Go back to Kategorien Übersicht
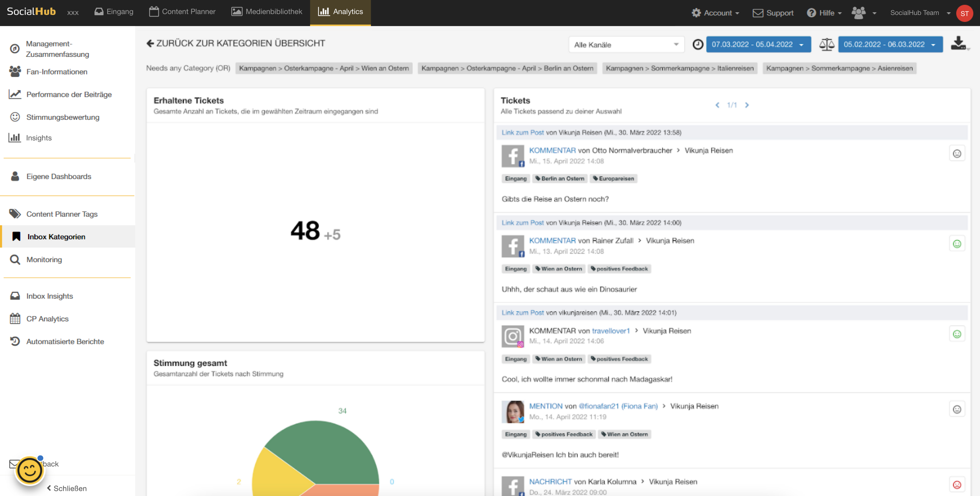The width and height of the screenshot is (980, 496). click(236, 43)
